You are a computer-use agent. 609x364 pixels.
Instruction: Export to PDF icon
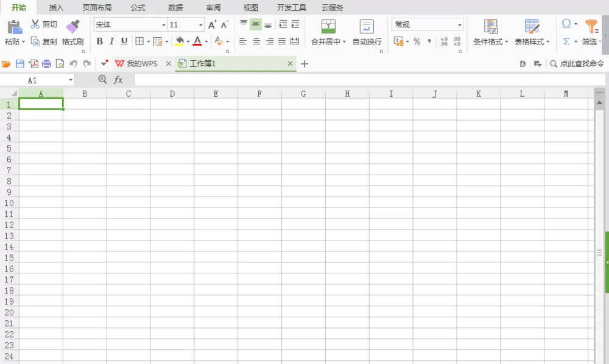(x=33, y=64)
